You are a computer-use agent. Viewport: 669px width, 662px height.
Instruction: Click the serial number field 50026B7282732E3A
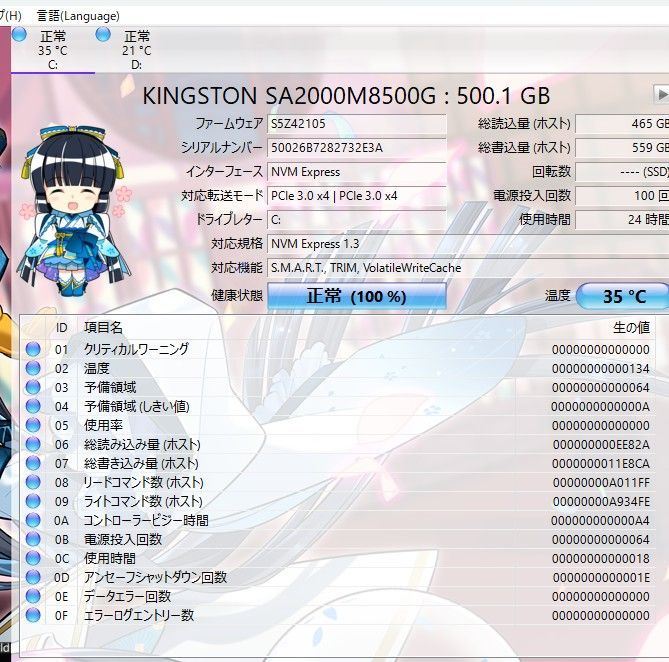pyautogui.click(x=357, y=148)
